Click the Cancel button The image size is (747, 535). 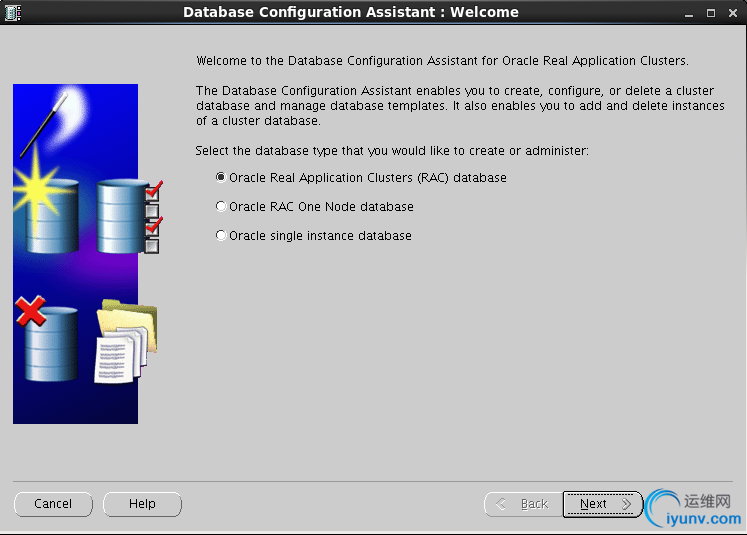pyautogui.click(x=53, y=504)
